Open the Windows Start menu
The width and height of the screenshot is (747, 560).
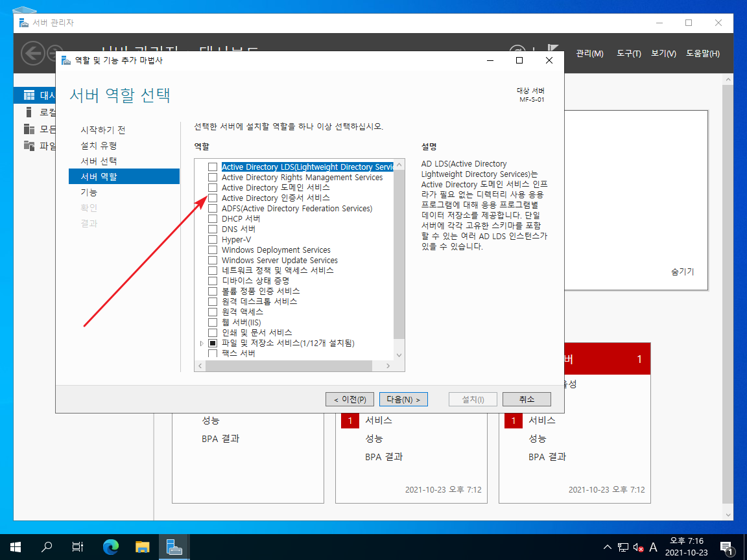click(x=16, y=546)
